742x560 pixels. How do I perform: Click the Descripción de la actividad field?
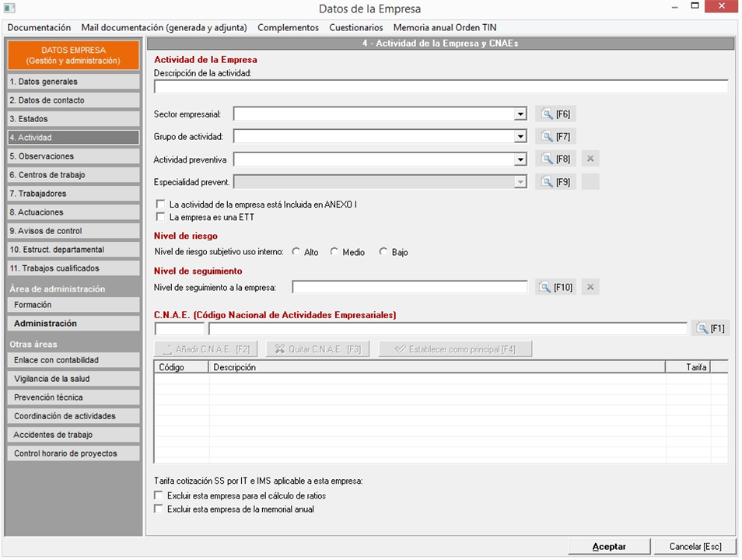tap(440, 86)
